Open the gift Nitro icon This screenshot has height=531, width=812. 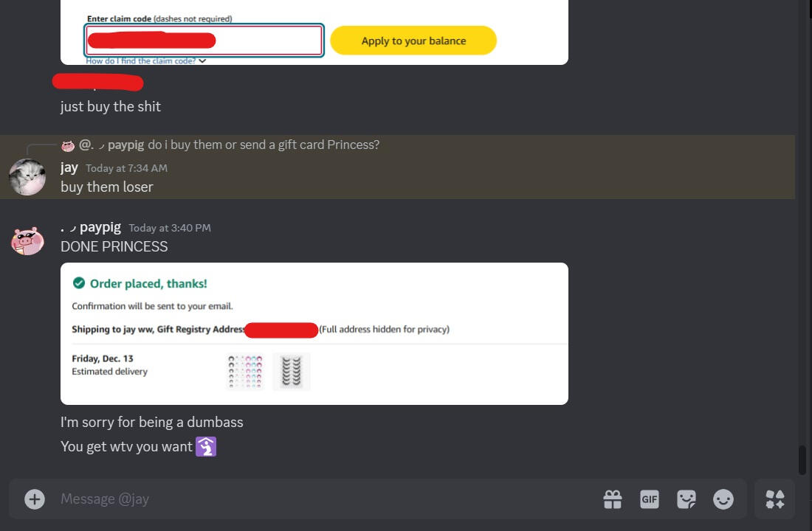pyautogui.click(x=613, y=499)
